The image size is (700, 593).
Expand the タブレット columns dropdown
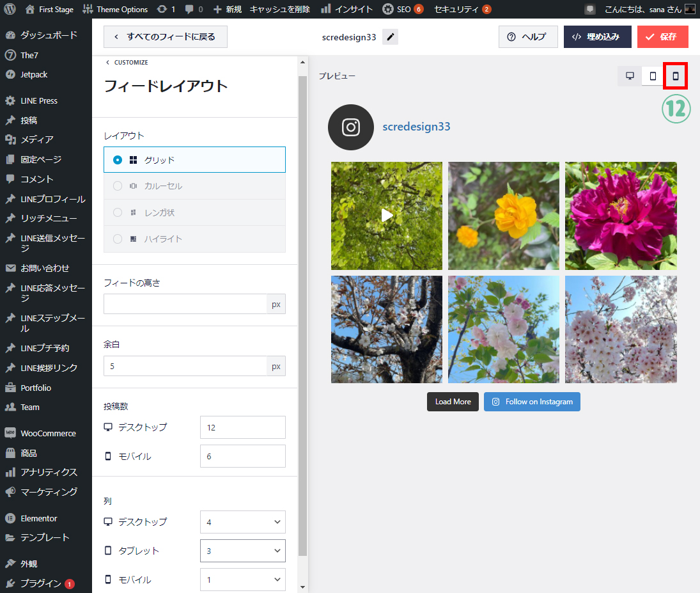(x=242, y=551)
